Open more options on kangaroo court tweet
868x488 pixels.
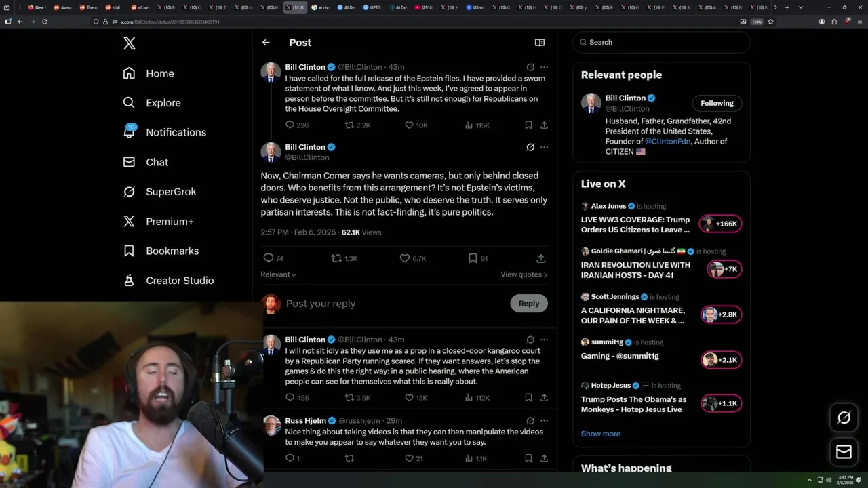pyautogui.click(x=544, y=340)
